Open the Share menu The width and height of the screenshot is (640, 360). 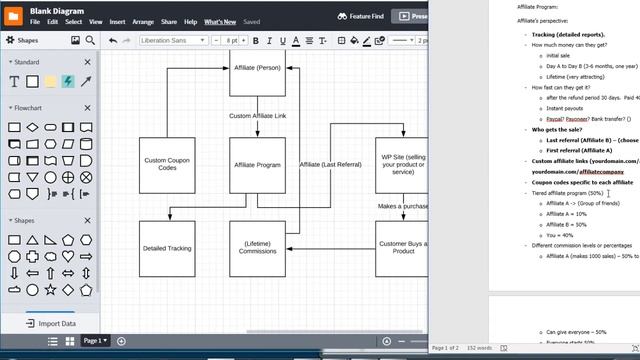pos(169,22)
